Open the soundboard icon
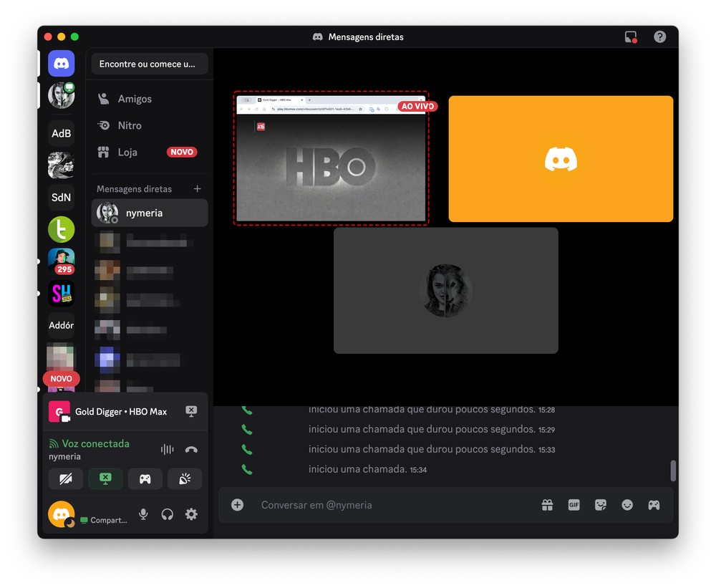This screenshot has width=716, height=588. pyautogui.click(x=185, y=479)
